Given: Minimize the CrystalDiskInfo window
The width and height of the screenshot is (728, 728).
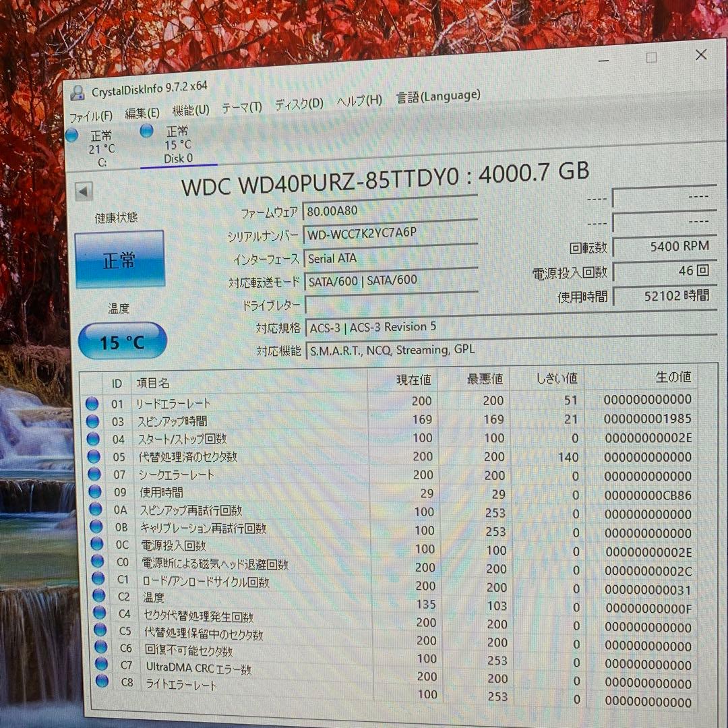Looking at the screenshot, I should click(603, 61).
